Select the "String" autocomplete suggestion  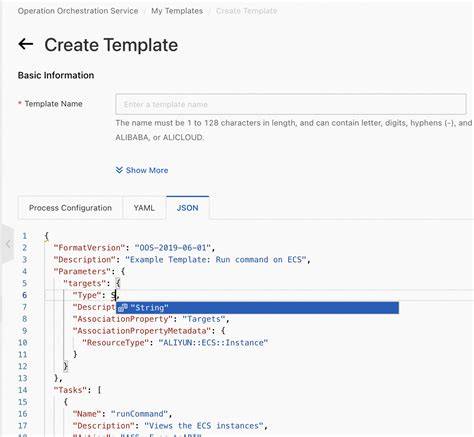257,308
